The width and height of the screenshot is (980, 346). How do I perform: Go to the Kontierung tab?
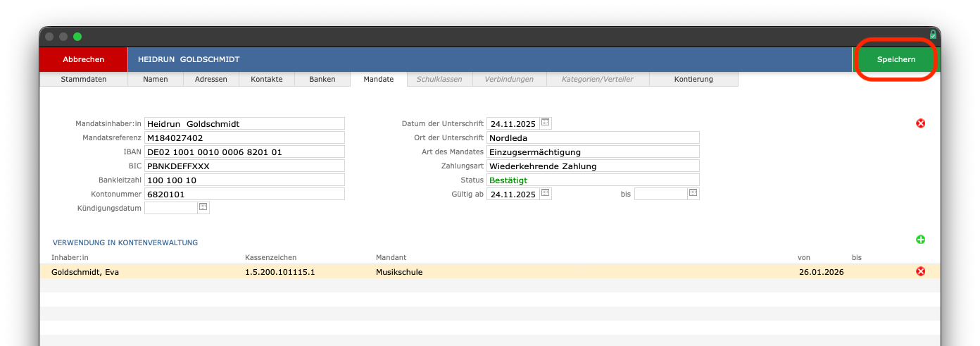693,79
